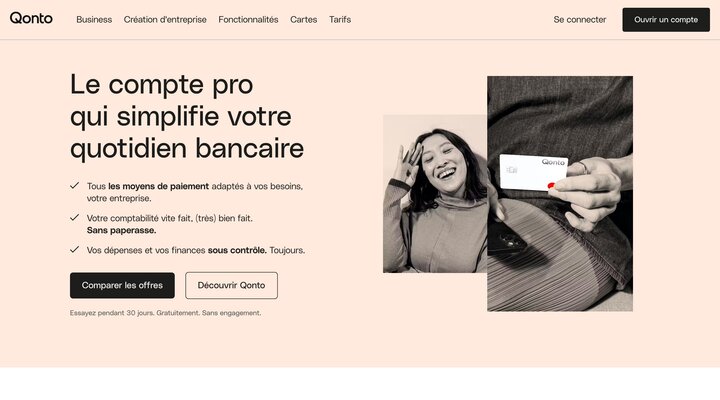
Task: Open the Cartes navigation item
Action: click(304, 20)
